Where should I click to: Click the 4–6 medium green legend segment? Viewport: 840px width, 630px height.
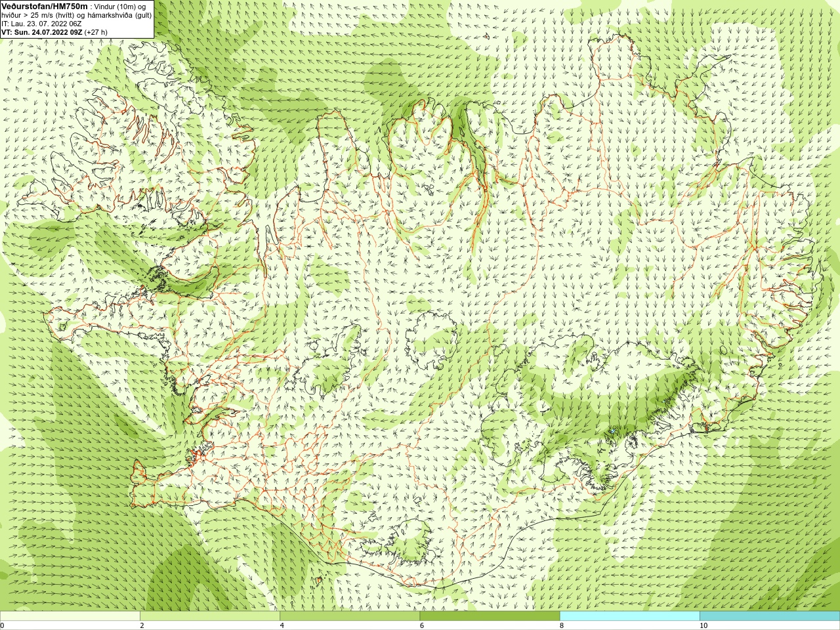point(350,616)
